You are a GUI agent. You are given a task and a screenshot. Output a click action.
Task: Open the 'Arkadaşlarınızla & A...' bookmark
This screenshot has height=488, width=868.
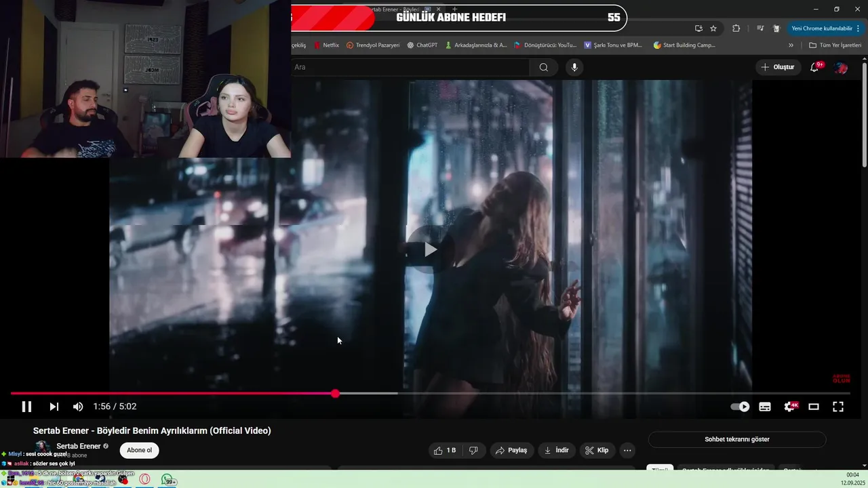(x=475, y=45)
